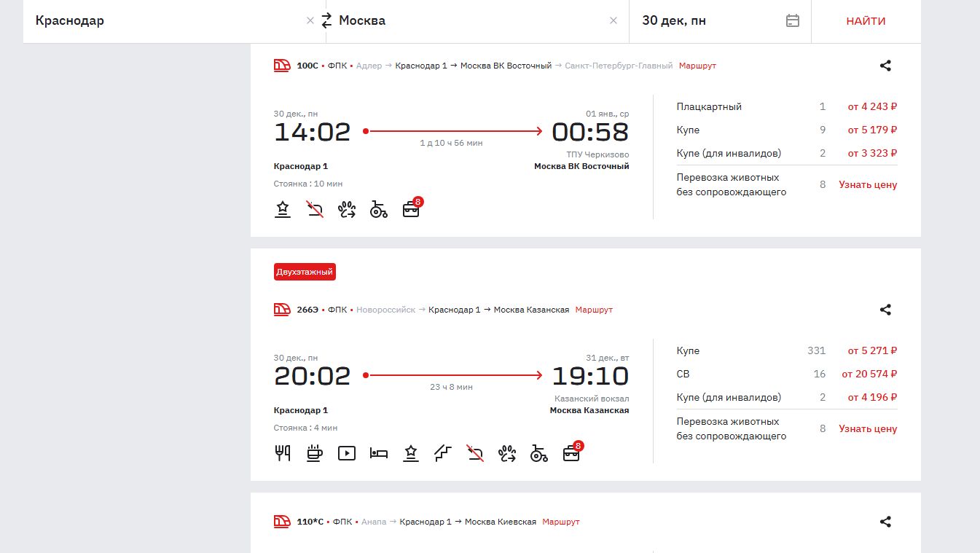
Task: Click the coffee cup icon for train 266Э
Action: (x=315, y=453)
